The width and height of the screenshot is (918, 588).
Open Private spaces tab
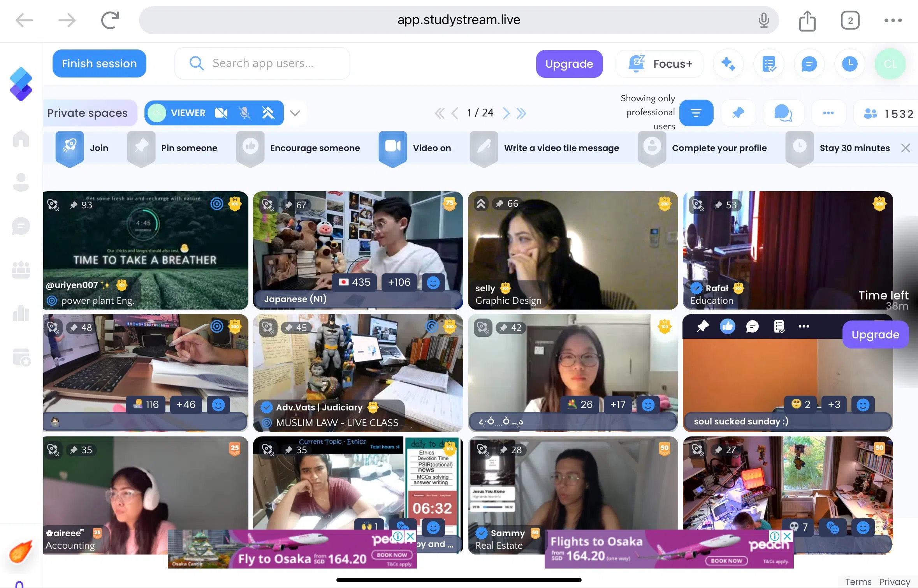click(x=88, y=113)
